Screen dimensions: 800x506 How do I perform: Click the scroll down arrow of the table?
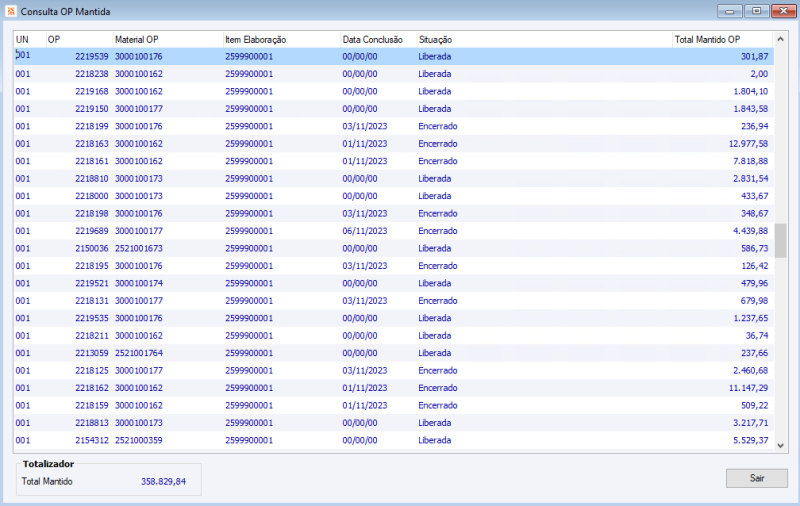click(x=780, y=445)
